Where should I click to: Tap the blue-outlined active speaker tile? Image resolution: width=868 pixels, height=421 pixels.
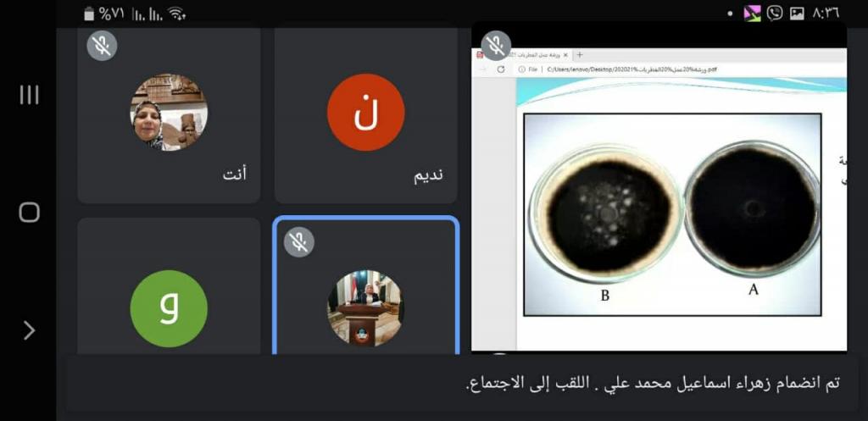[x=366, y=286]
